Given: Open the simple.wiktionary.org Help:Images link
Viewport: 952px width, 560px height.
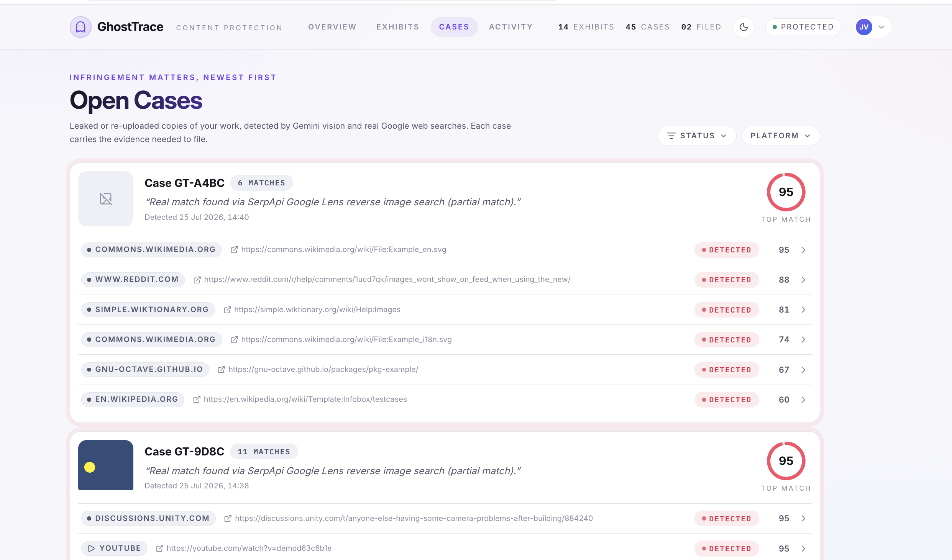Looking at the screenshot, I should (x=317, y=309).
